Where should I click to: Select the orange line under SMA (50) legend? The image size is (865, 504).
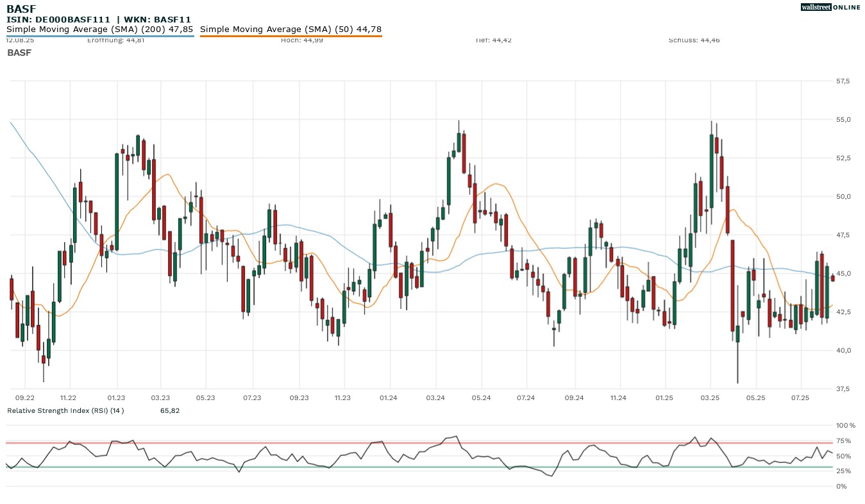[x=291, y=37]
